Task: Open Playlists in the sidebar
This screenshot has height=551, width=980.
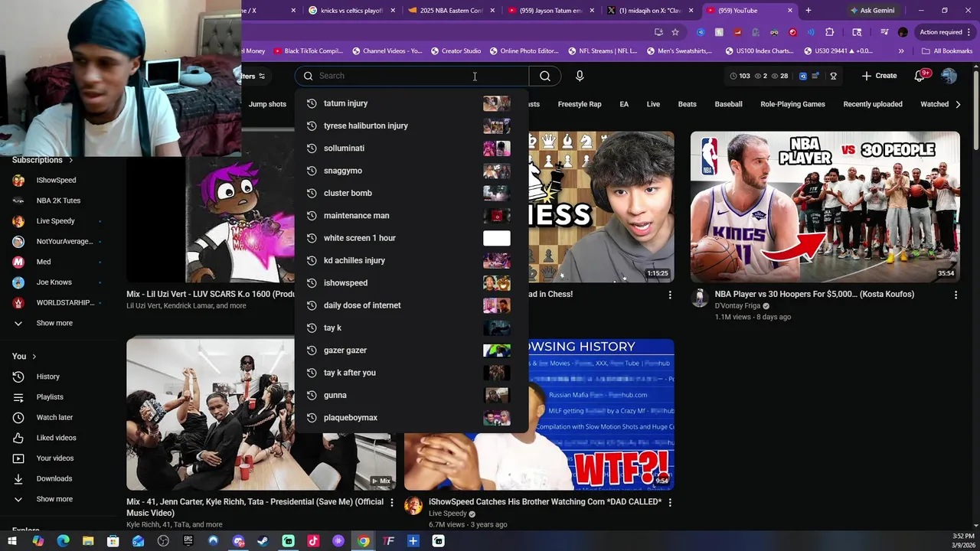Action: pos(49,397)
